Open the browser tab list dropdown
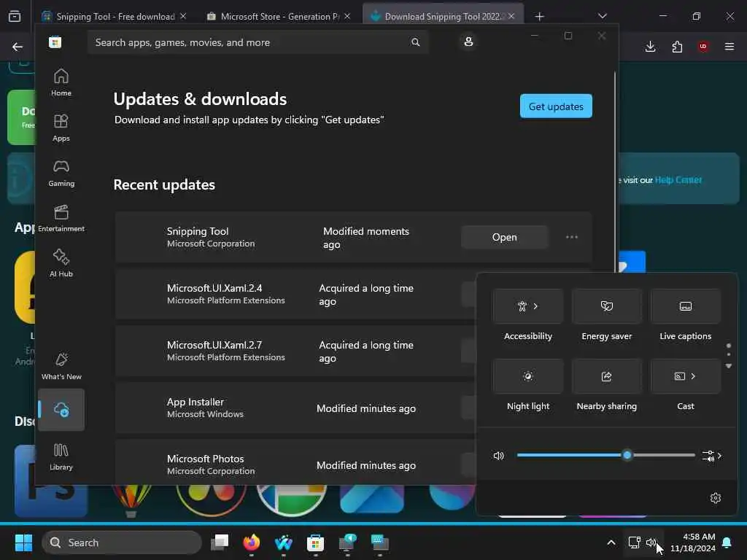 (x=602, y=16)
